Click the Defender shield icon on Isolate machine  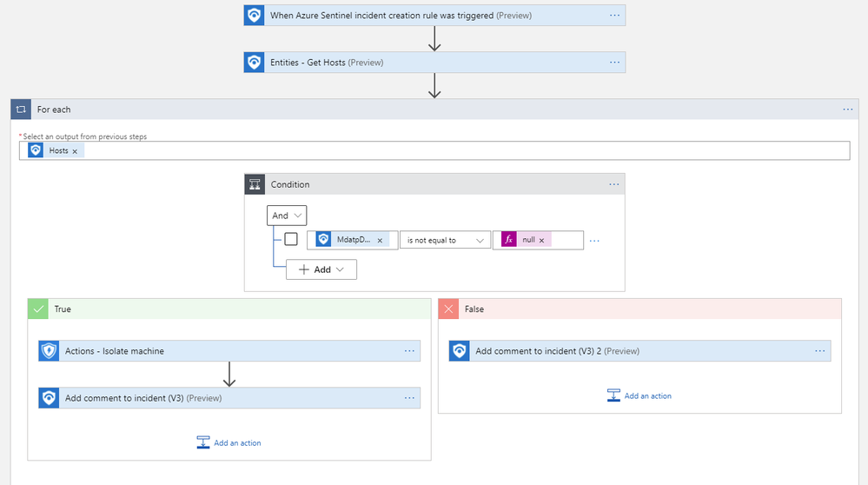(x=49, y=351)
